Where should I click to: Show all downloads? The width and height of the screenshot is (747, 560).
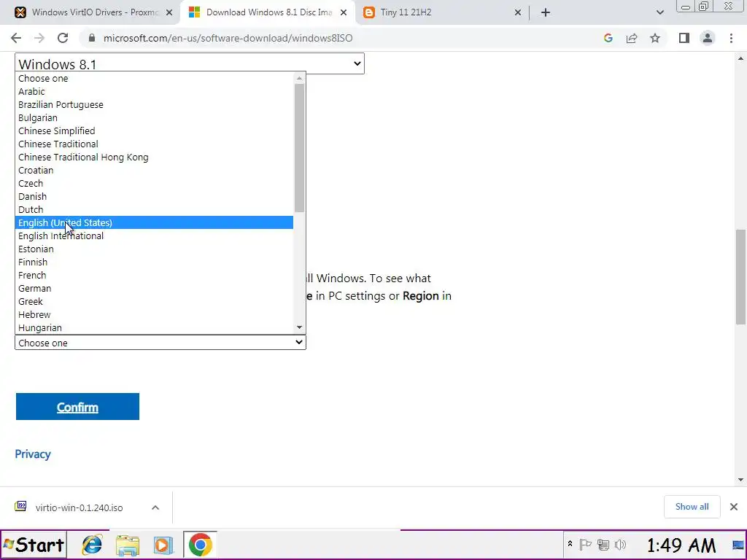coord(692,507)
